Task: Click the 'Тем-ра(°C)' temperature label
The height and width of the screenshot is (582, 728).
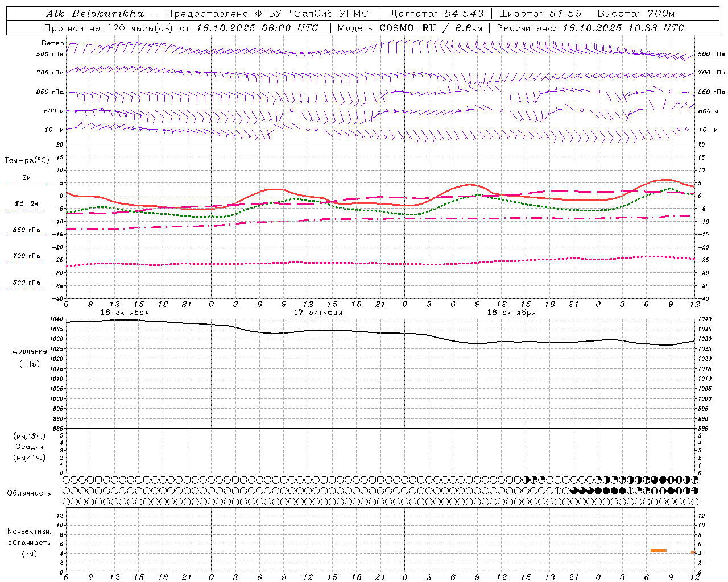Action: click(27, 161)
